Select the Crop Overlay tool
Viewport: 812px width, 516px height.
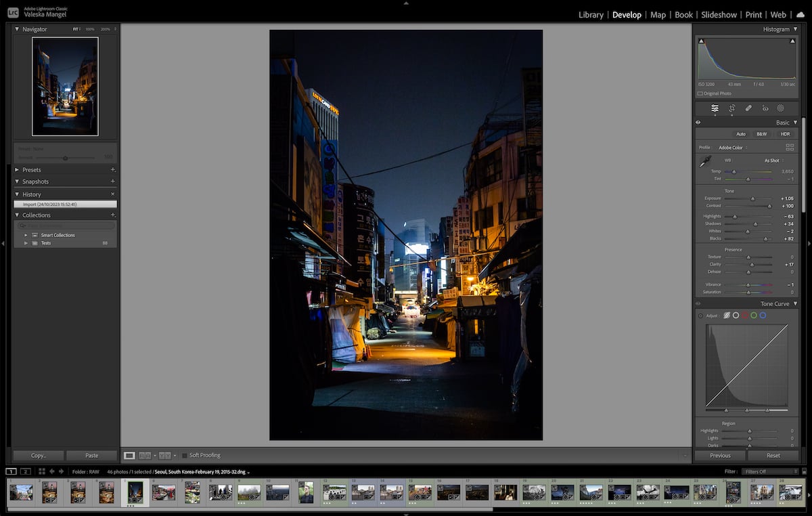(731, 108)
